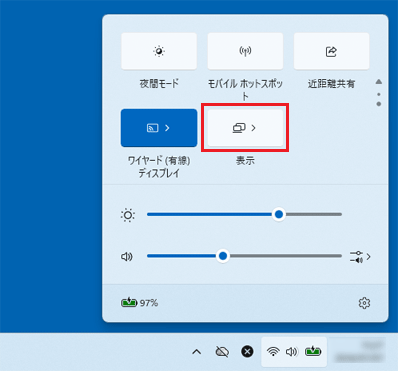Click the 表示 label text

pyautogui.click(x=245, y=161)
